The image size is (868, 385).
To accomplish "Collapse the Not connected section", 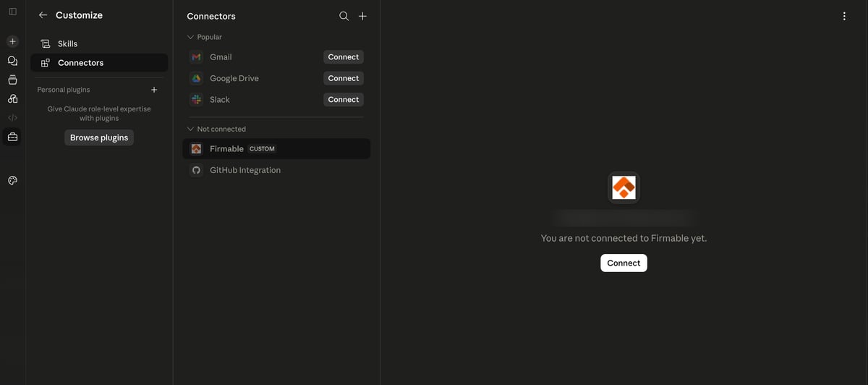I will 216,129.
